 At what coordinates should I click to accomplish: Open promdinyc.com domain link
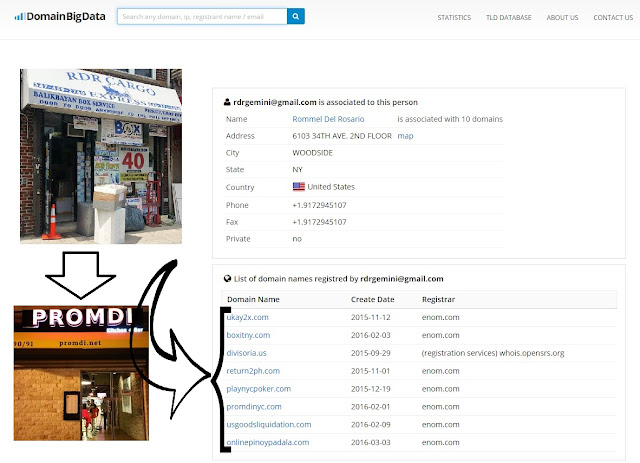pyautogui.click(x=254, y=407)
